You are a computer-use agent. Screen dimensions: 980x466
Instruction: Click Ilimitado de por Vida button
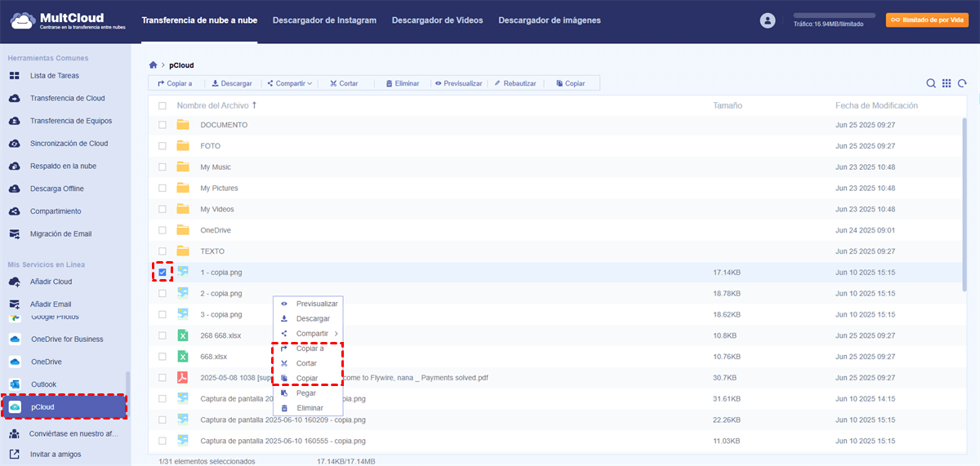[927, 20]
